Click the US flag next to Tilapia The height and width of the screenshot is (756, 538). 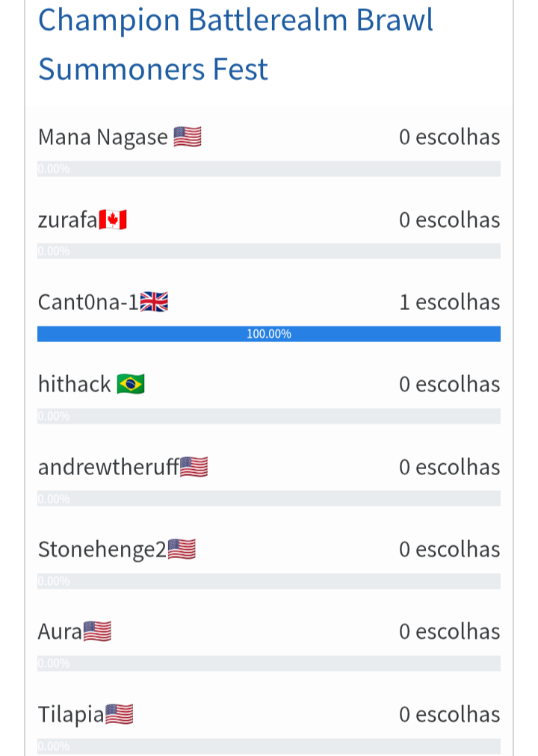(119, 714)
